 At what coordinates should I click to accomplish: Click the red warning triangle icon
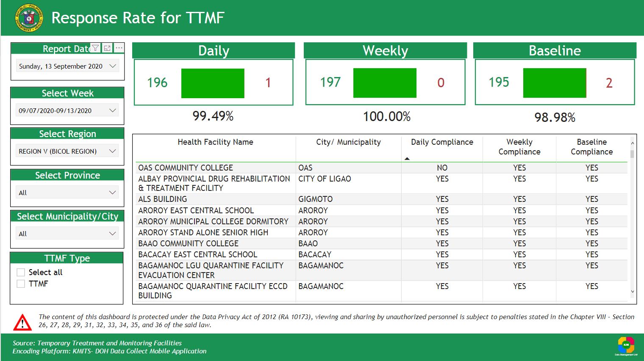click(22, 322)
